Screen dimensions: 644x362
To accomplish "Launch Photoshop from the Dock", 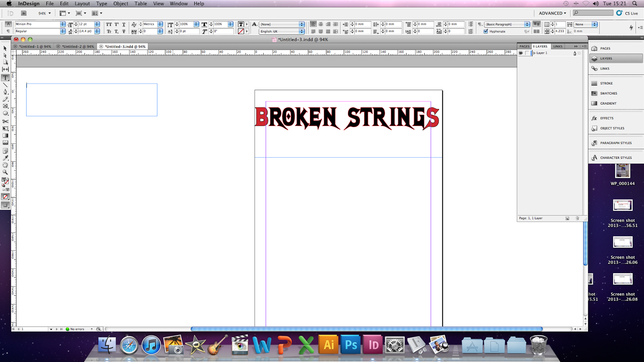I will point(351,345).
